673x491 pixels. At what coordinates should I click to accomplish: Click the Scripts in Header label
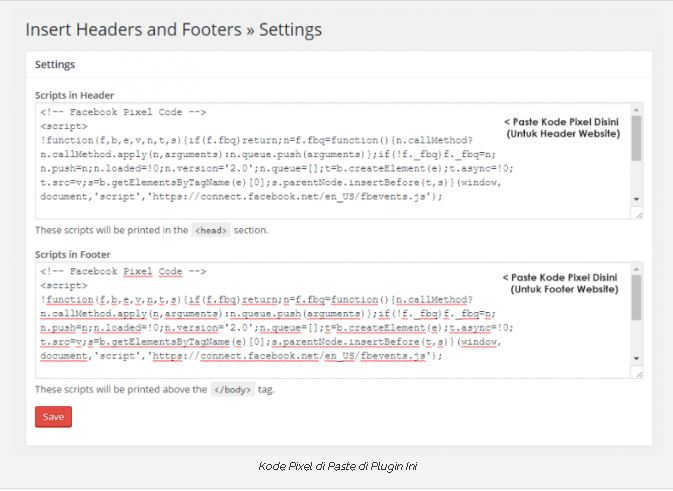coord(74,95)
